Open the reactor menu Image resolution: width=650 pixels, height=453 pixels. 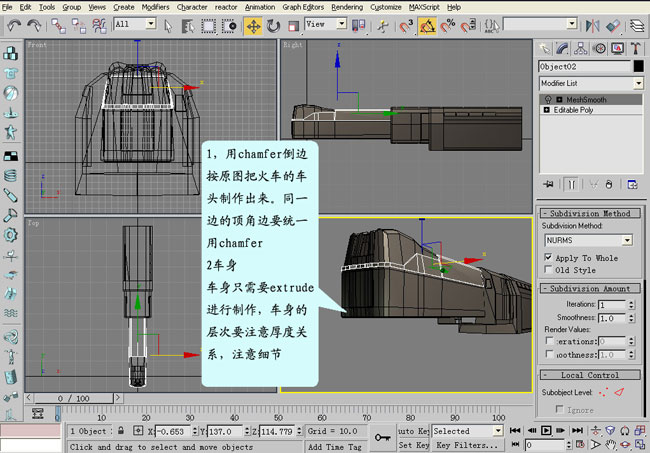click(226, 7)
